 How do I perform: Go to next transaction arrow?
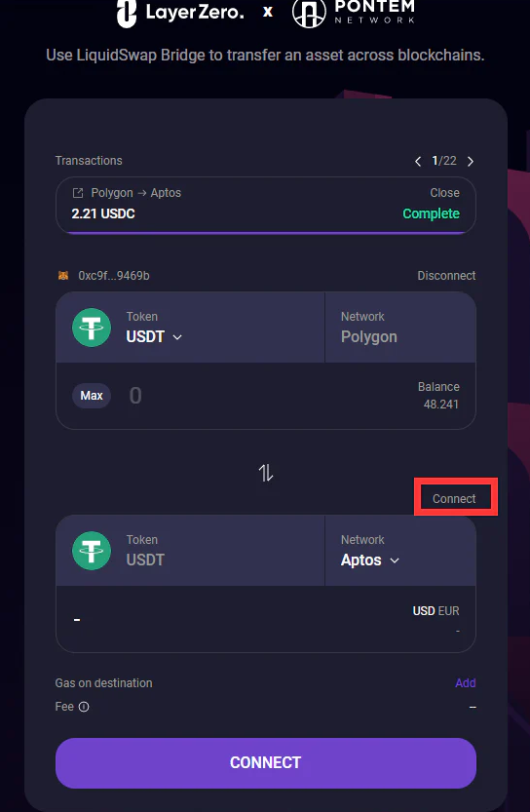pyautogui.click(x=471, y=162)
